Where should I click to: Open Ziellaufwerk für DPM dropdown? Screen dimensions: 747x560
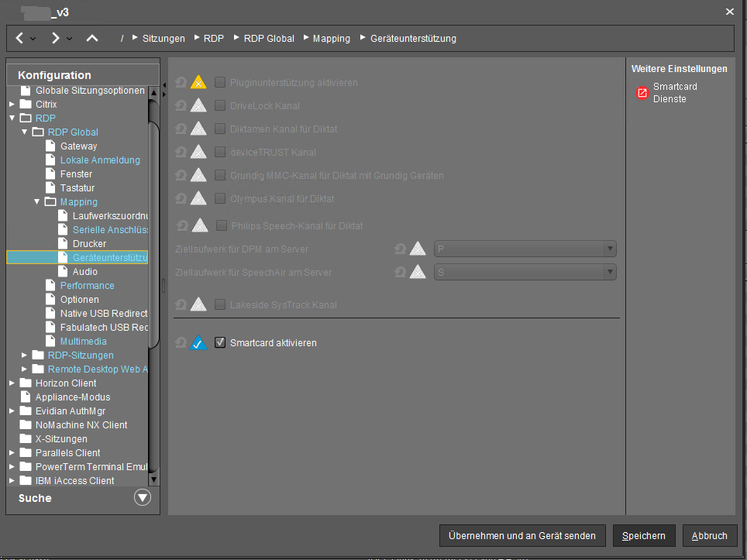coord(610,249)
